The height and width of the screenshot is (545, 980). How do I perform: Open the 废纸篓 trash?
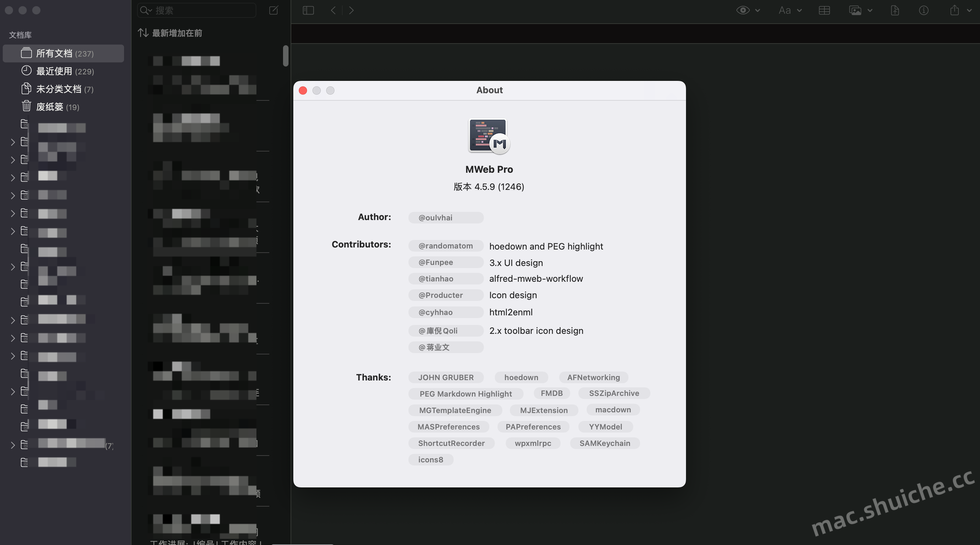coord(63,107)
